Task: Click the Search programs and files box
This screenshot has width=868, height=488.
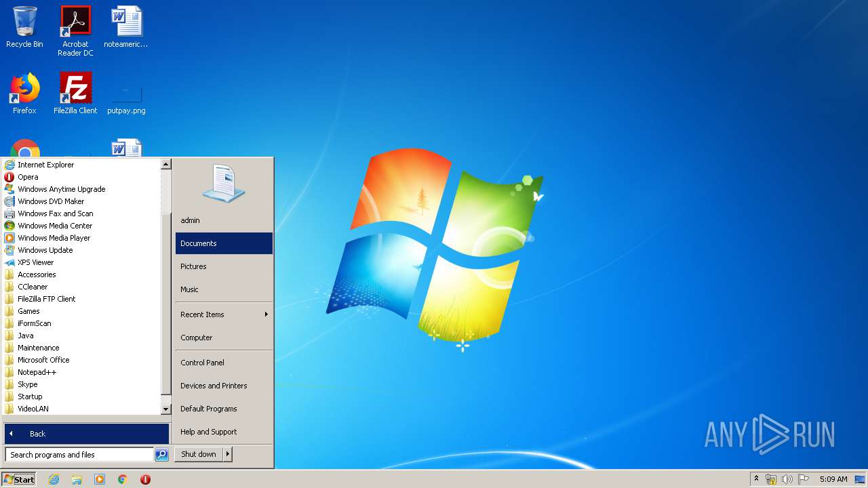Action: pyautogui.click(x=79, y=455)
